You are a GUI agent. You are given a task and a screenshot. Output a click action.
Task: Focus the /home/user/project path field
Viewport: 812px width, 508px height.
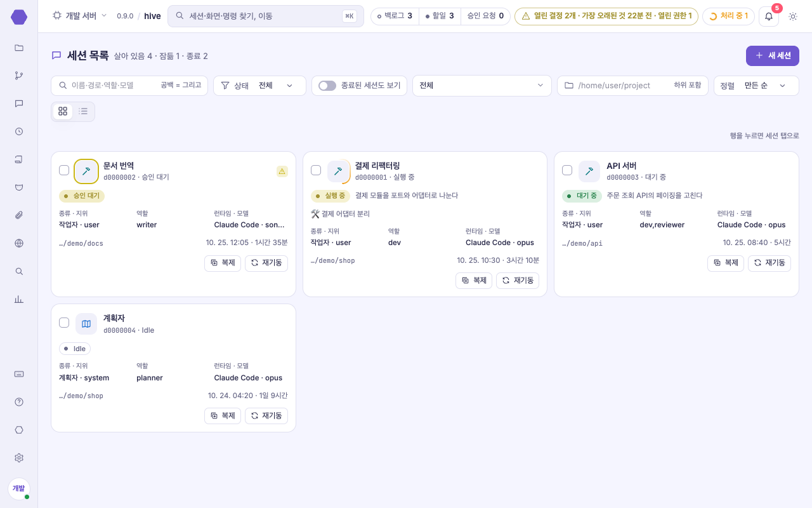point(632,86)
